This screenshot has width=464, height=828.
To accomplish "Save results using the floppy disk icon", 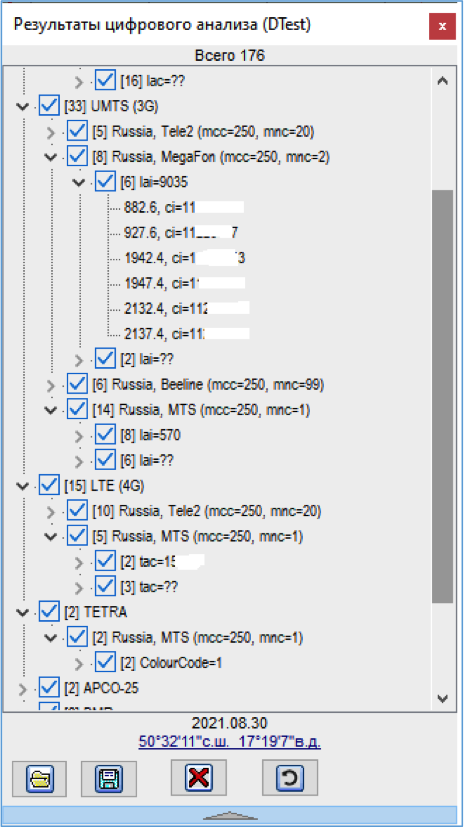I will click(x=109, y=778).
